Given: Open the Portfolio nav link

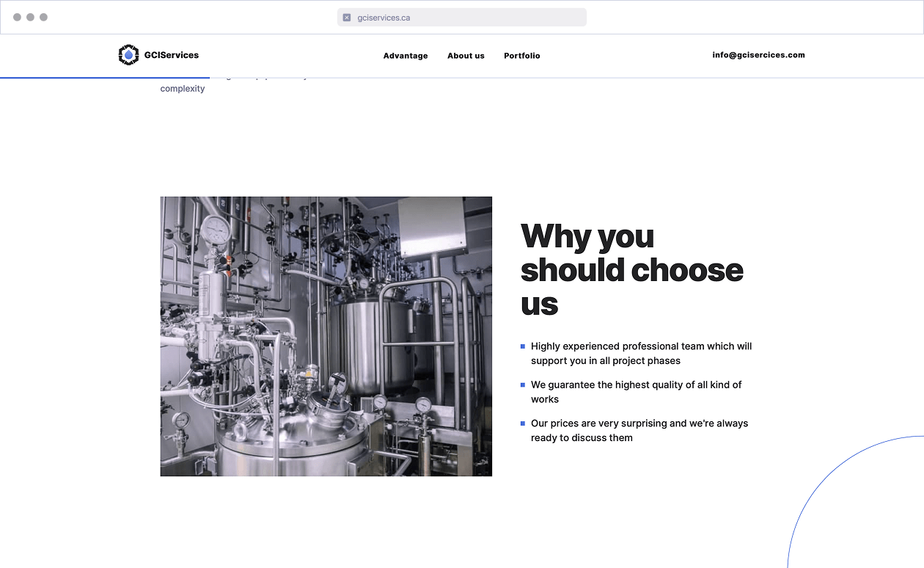Looking at the screenshot, I should [x=522, y=56].
